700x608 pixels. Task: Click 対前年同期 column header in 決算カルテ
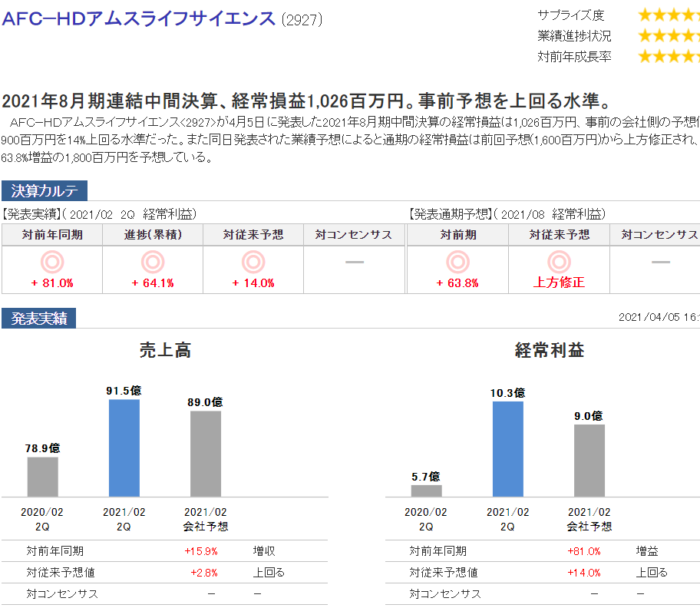52,235
